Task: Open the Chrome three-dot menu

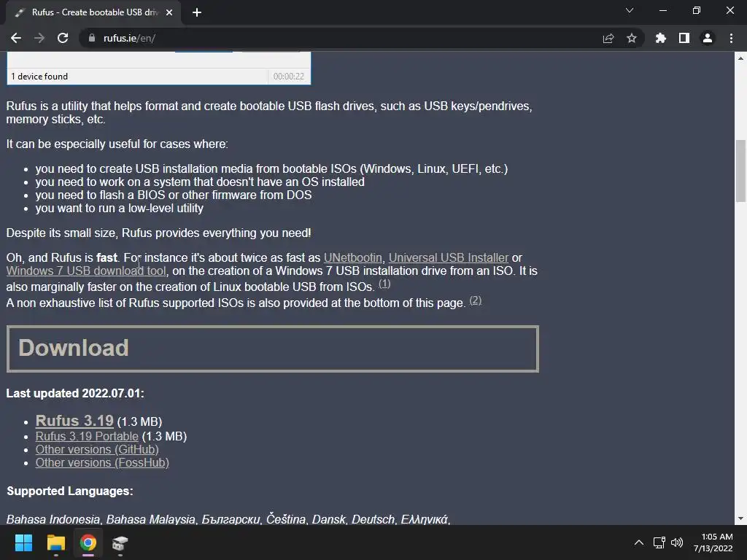Action: [731, 38]
